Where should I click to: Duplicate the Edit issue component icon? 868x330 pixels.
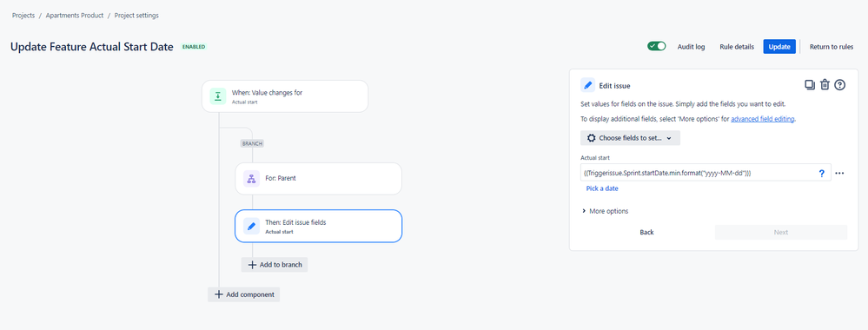tap(809, 85)
